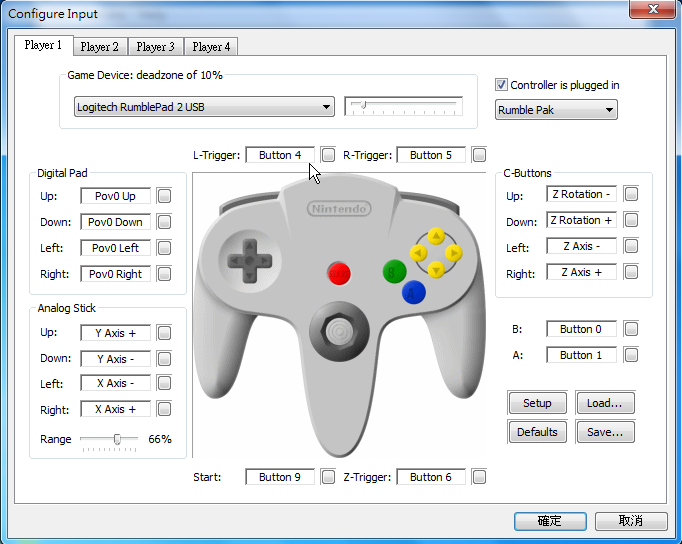This screenshot has height=544, width=682.
Task: Click the small button next to L-Trigger
Action: [x=328, y=155]
